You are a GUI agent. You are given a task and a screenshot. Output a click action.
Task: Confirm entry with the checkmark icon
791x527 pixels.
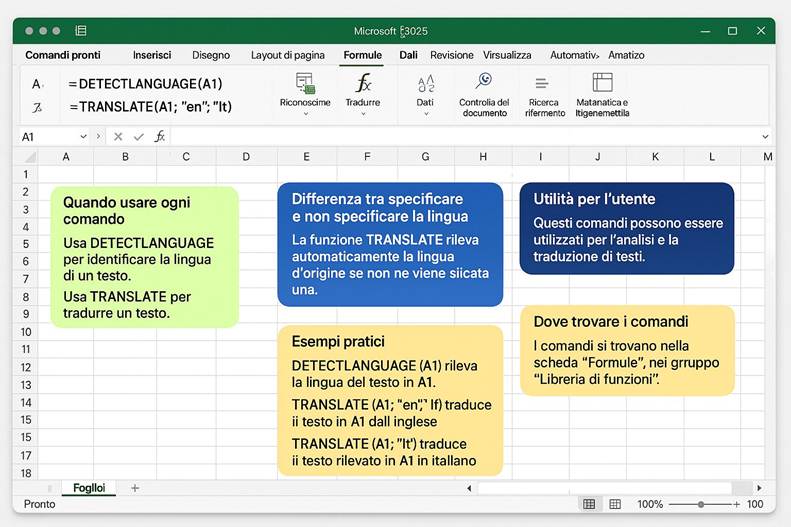[139, 137]
